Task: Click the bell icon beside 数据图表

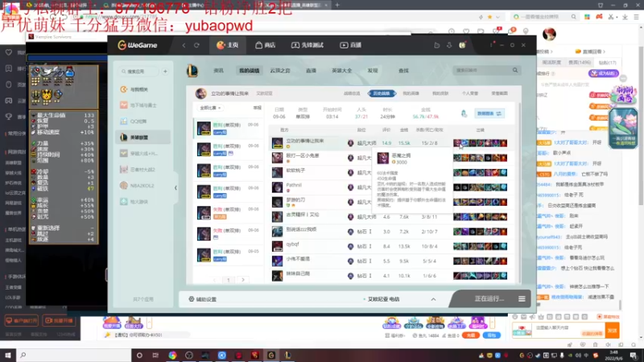Action: (x=464, y=113)
